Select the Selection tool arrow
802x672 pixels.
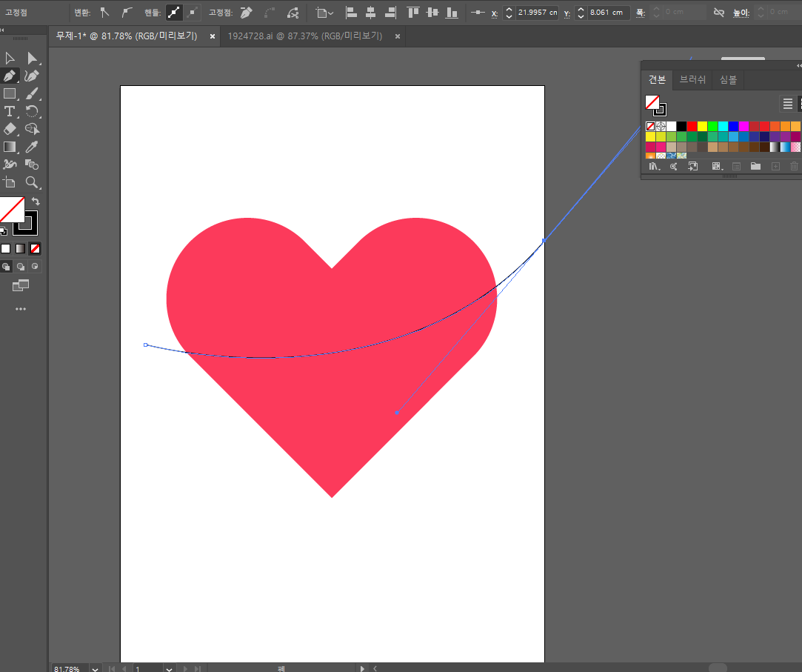pos(10,58)
